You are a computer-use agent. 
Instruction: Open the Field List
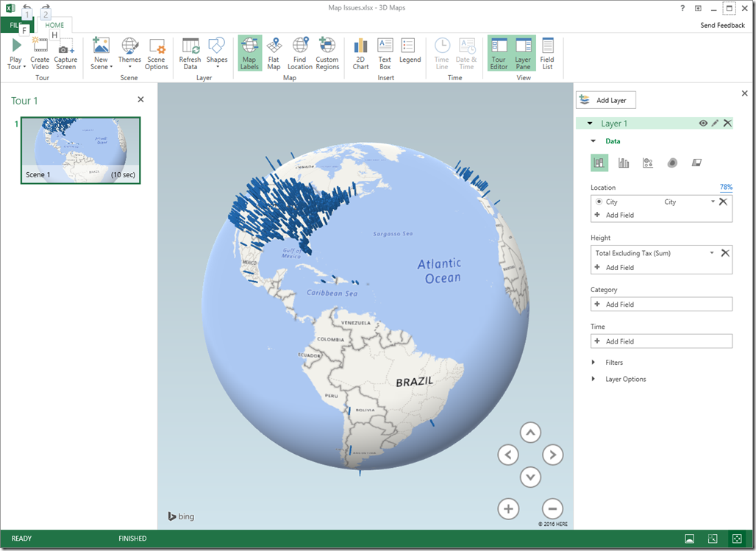coord(547,54)
